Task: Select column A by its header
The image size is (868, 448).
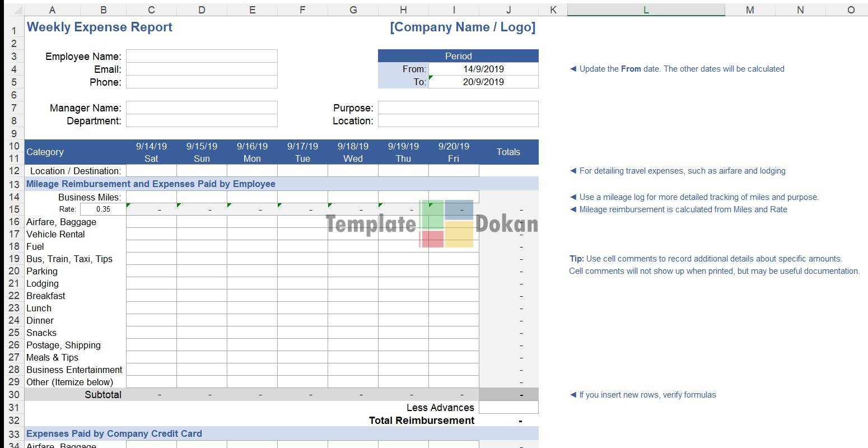Action: point(52,10)
